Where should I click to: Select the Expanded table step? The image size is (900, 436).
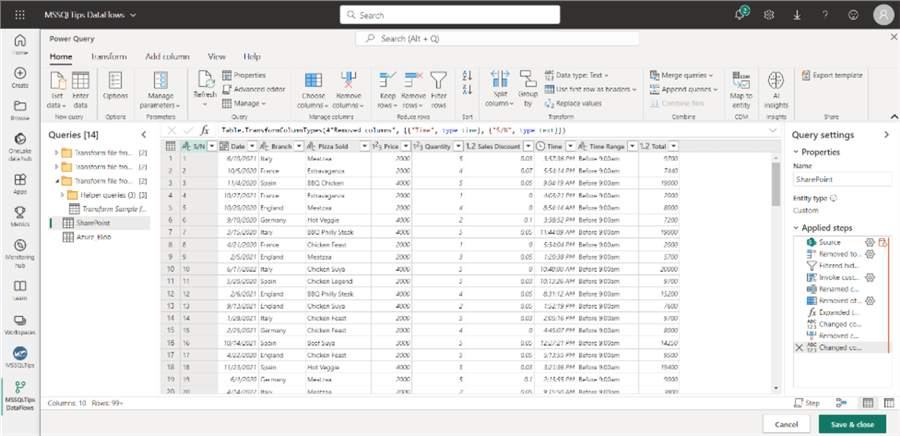(839, 313)
